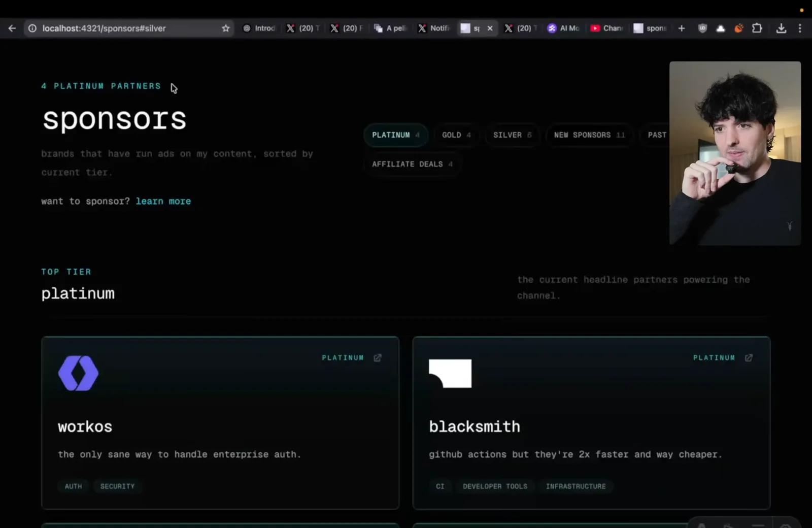Bookmark this page with the star icon
The width and height of the screenshot is (812, 528).
226,28
